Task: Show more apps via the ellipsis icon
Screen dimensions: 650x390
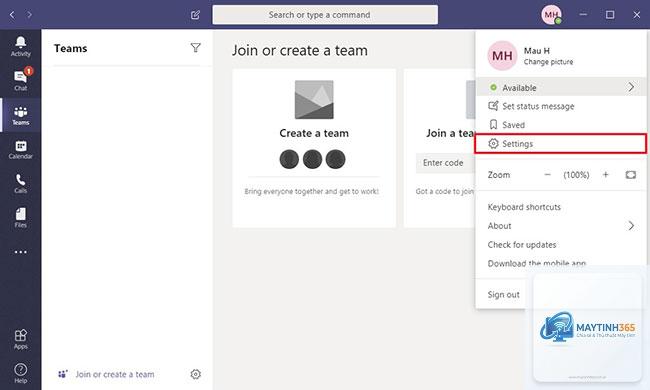Action: click(20, 252)
